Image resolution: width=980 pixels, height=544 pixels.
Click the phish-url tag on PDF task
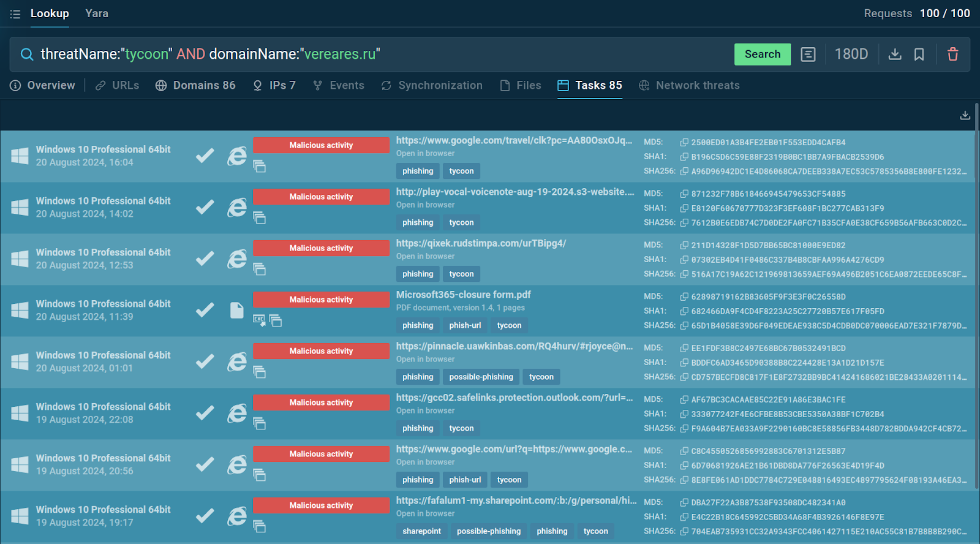[465, 325]
